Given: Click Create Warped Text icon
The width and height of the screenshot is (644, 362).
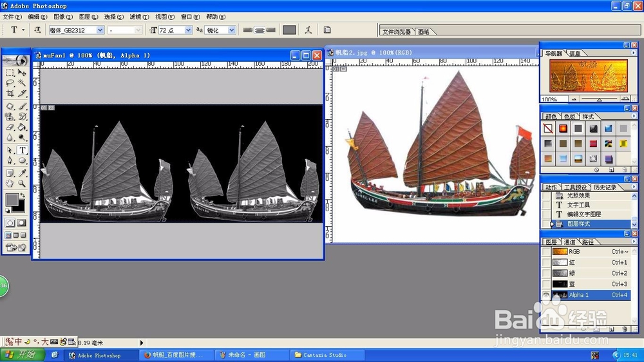Looking at the screenshot, I should pos(308,30).
